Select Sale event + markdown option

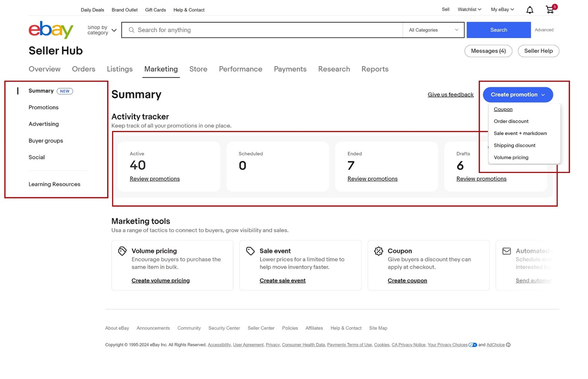click(x=520, y=133)
